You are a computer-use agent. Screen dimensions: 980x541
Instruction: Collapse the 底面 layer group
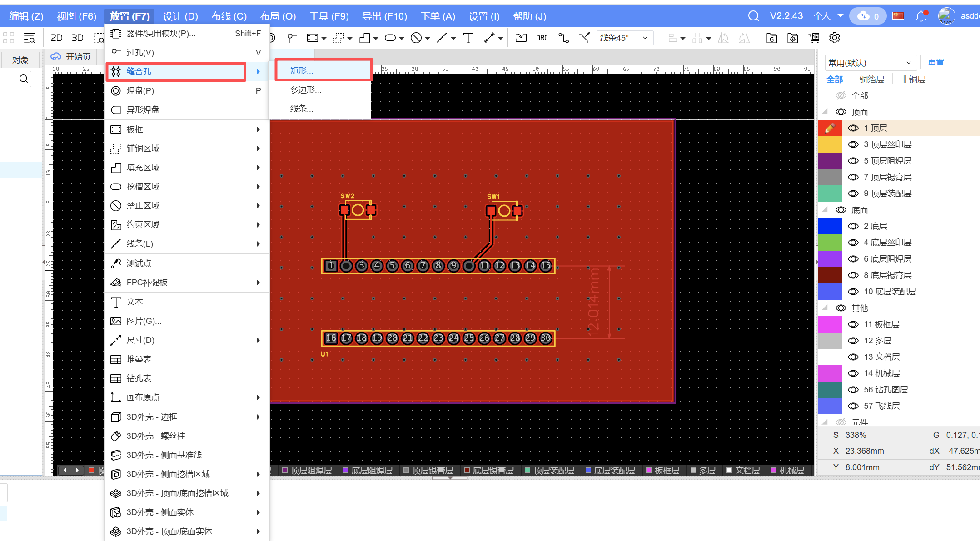(x=825, y=210)
